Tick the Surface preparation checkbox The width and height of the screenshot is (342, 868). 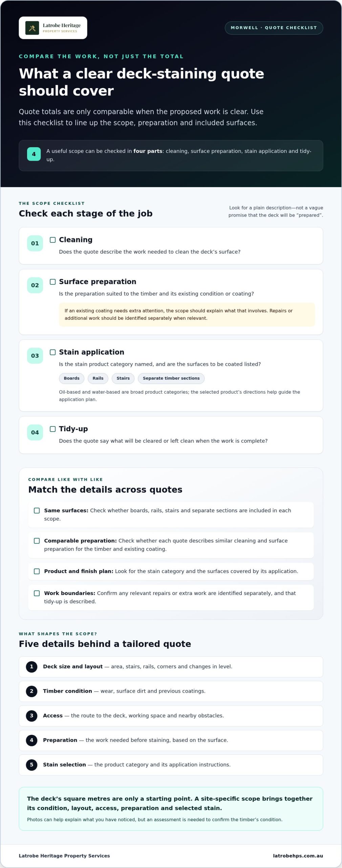pyautogui.click(x=53, y=282)
